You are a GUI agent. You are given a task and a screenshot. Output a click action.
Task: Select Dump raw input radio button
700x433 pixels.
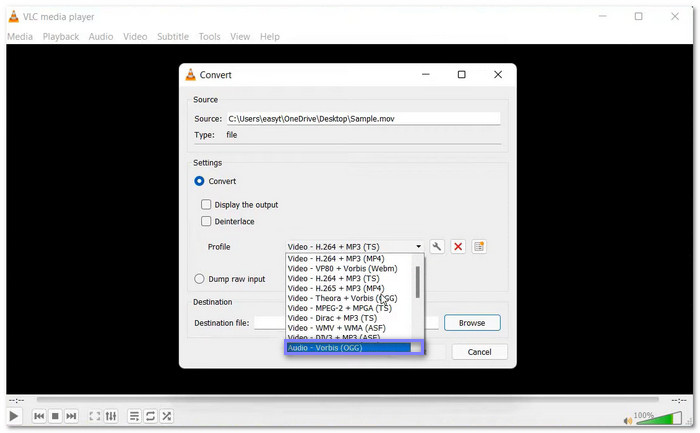(199, 279)
